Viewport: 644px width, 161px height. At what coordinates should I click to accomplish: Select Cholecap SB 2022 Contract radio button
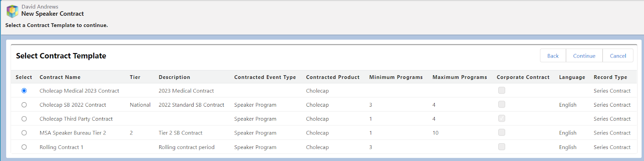pos(24,105)
